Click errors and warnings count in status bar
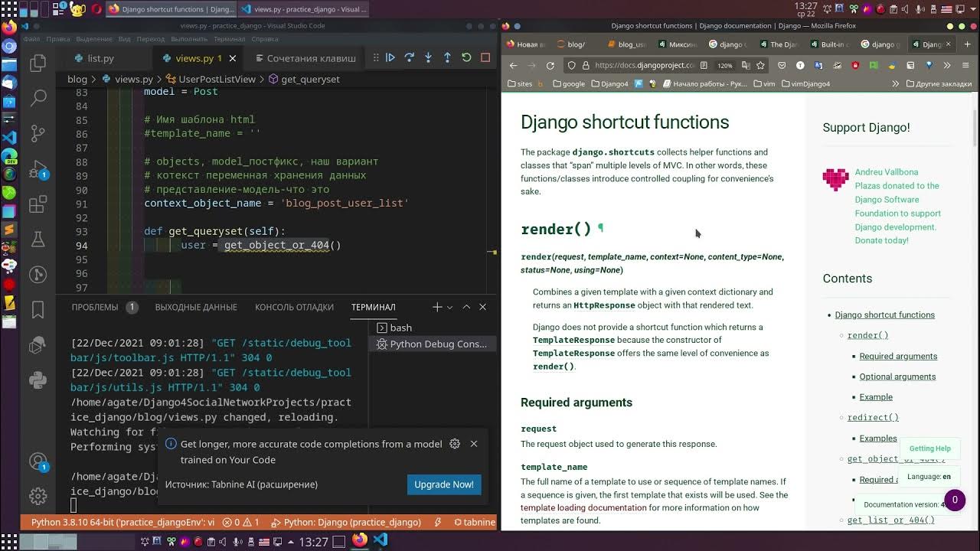The width and height of the screenshot is (980, 551). 241,522
